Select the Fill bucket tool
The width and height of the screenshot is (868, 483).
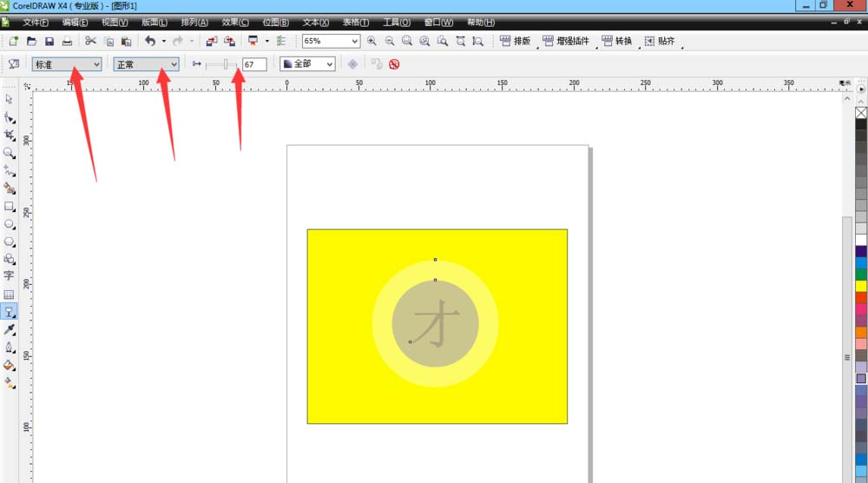point(9,365)
